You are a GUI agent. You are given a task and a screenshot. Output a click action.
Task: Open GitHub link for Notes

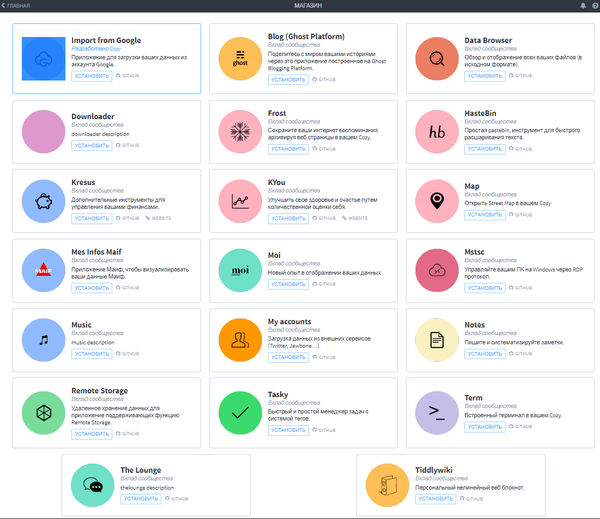pyautogui.click(x=521, y=354)
